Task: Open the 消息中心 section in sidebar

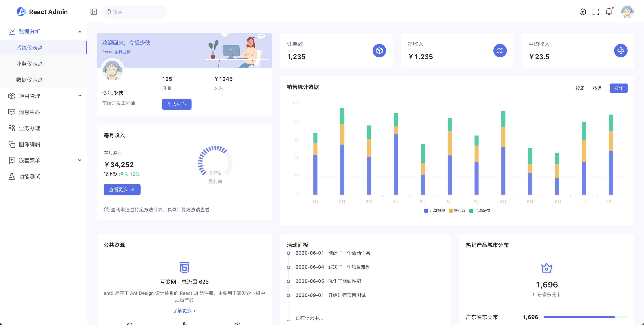Action: (29, 112)
